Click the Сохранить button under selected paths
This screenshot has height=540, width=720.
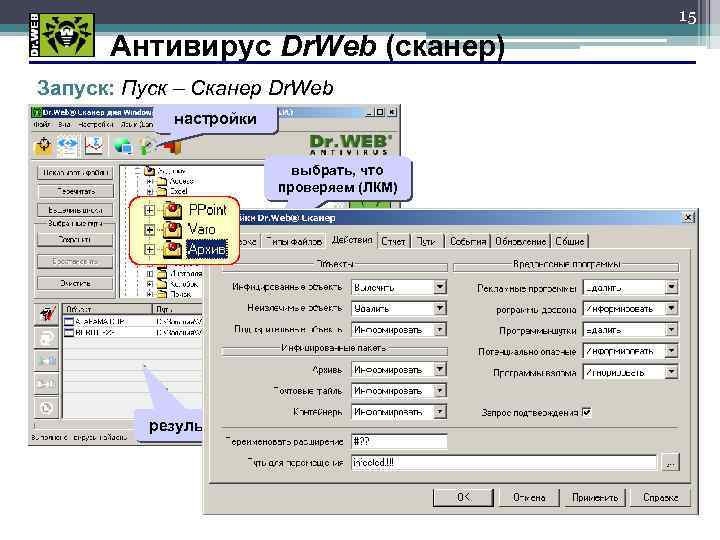[75, 239]
